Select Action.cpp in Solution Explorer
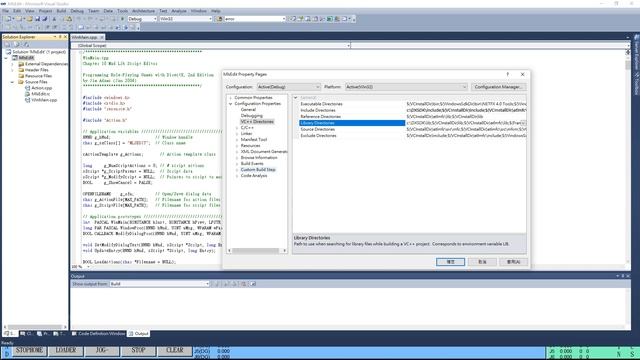This screenshot has height=360, width=640. pyautogui.click(x=41, y=88)
